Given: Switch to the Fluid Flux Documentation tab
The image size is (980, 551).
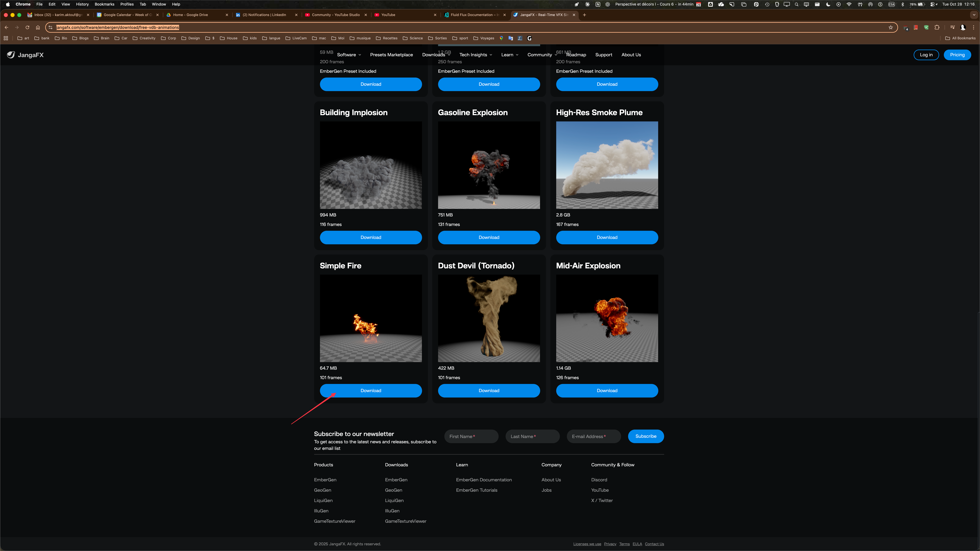Looking at the screenshot, I should click(x=475, y=15).
